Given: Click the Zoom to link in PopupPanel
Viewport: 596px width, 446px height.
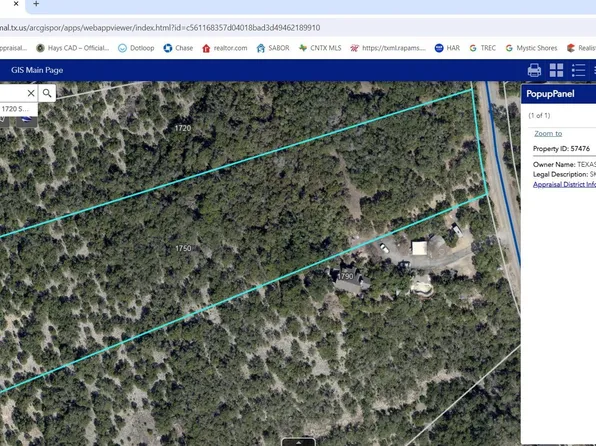Looking at the screenshot, I should 548,133.
